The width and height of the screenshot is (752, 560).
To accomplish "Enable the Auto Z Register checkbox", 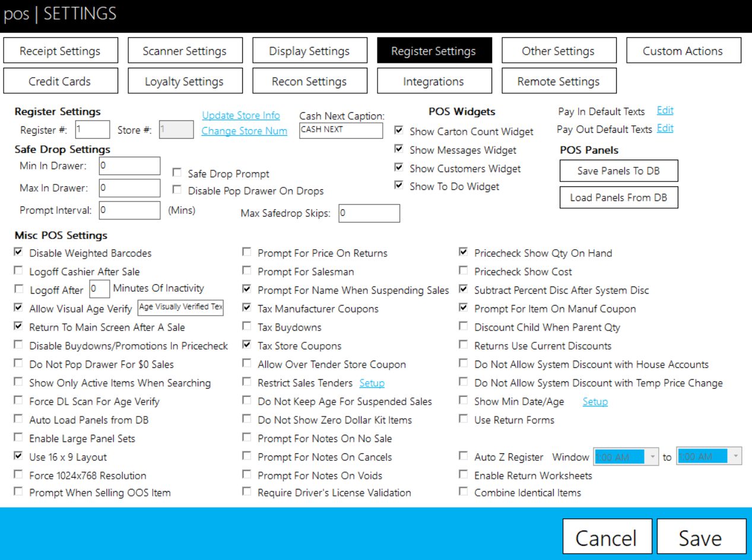I will [463, 457].
